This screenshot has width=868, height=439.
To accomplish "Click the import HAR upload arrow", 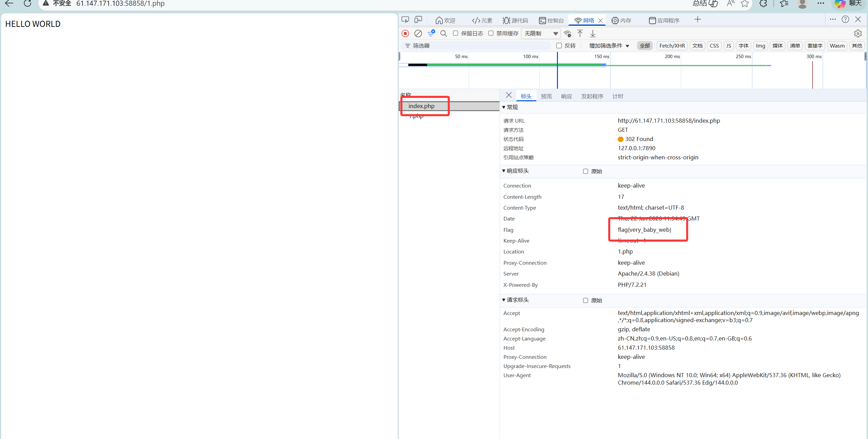I will [580, 33].
